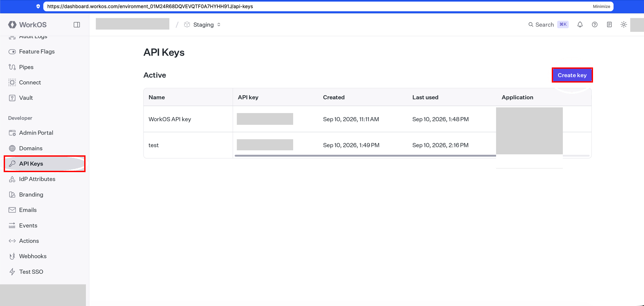Click the Application column header

(x=518, y=97)
